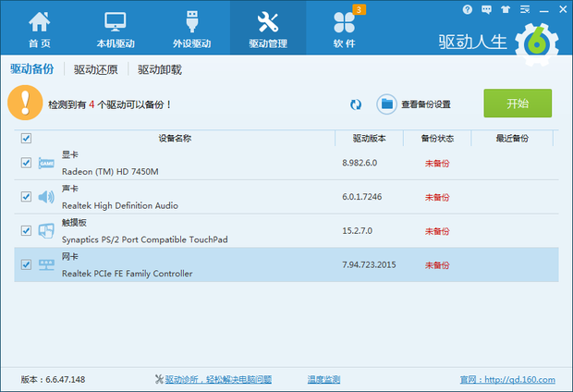Open 驱动诊所，轻松解决电脑问题 link

(x=218, y=380)
